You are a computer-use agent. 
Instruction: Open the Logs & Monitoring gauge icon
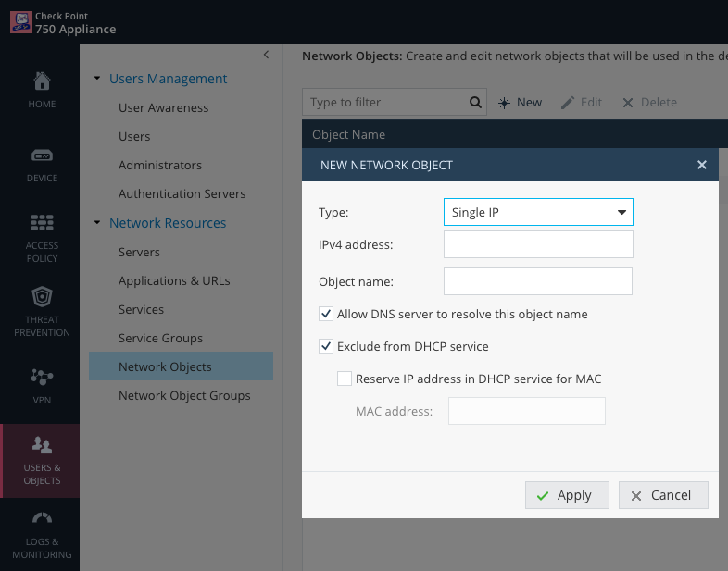click(x=42, y=517)
